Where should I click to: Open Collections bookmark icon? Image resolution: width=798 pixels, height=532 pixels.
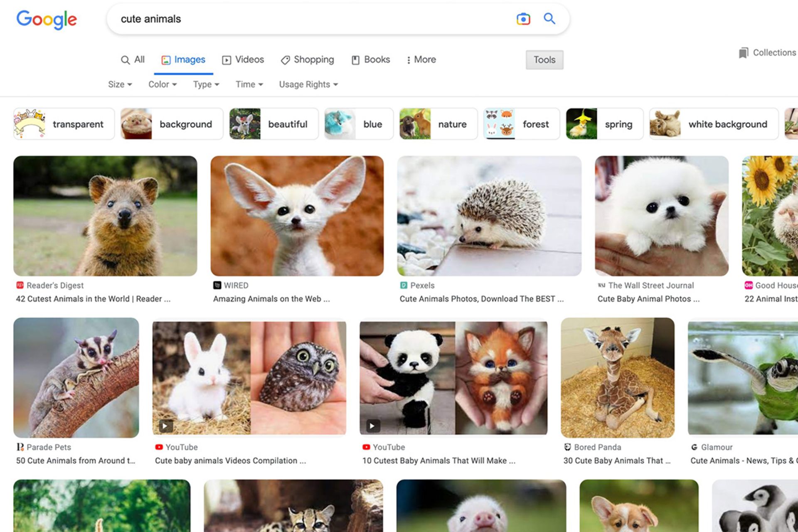point(743,53)
